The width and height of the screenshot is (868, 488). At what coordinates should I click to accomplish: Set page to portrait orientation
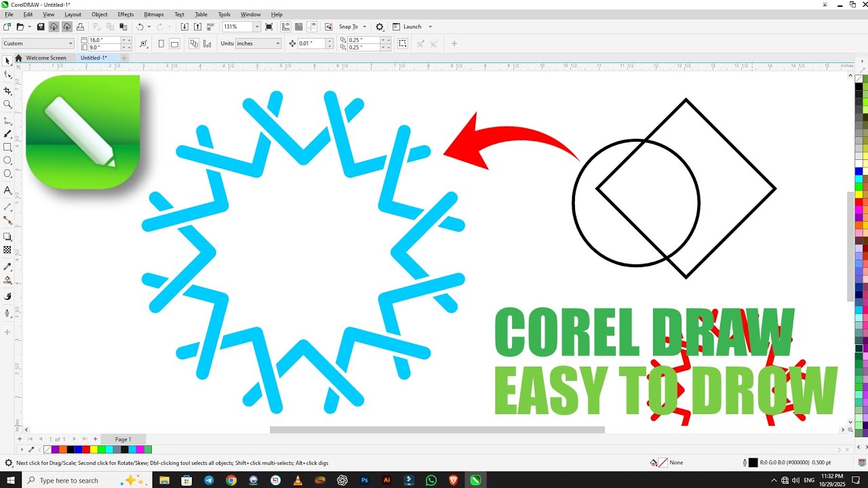click(x=161, y=44)
